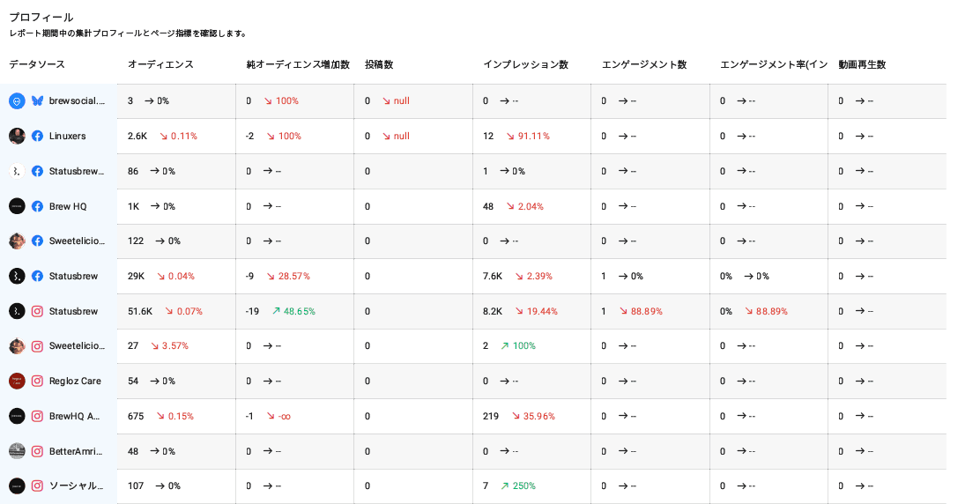980x504 pixels.
Task: Click the Instagram icon beside BetterAmri profile
Action: [37, 451]
